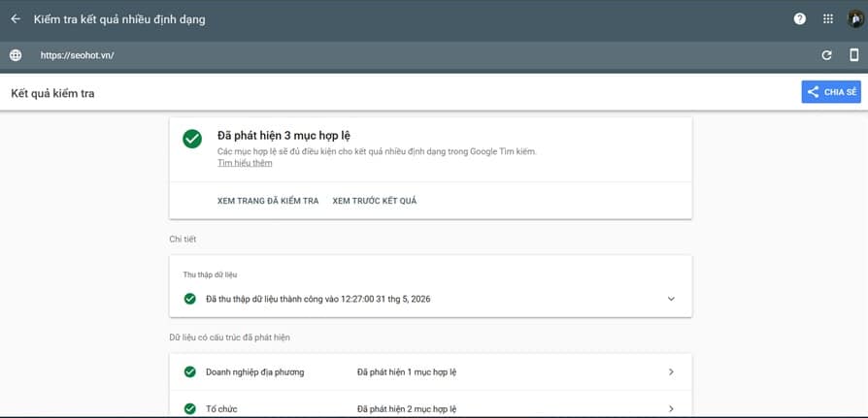Screen dimensions: 868x418
Task: Click the 'Kết quả kiểm tra' heading
Action: (x=52, y=93)
